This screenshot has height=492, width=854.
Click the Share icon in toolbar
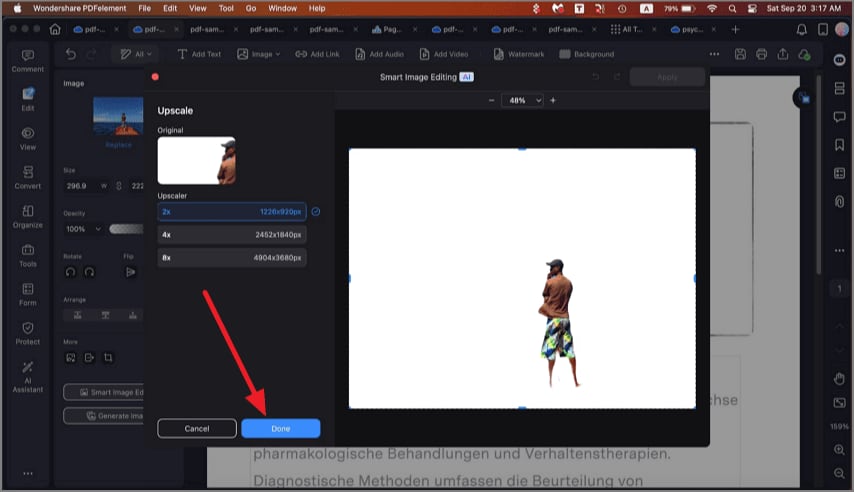(783, 54)
